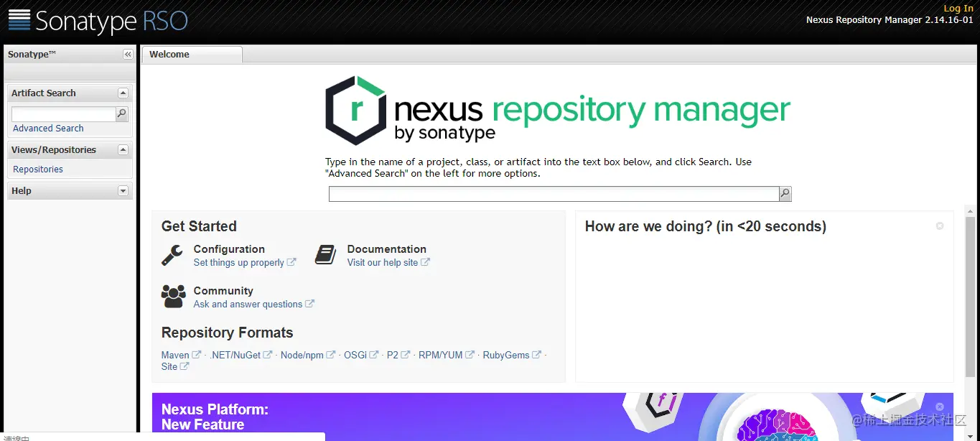
Task: Close the How are we doing panel
Action: click(x=940, y=226)
